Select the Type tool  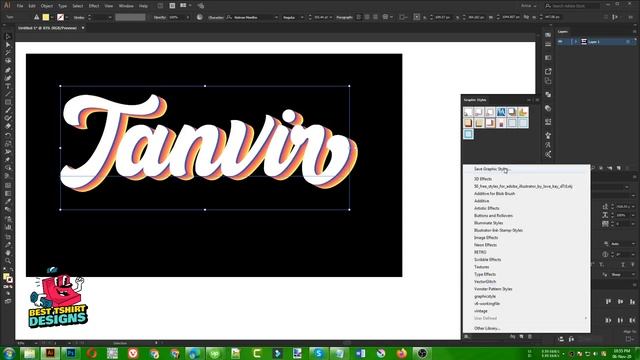click(x=8, y=86)
